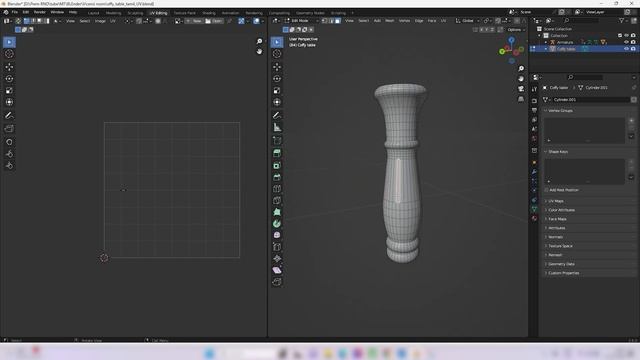Select the Transform tool in the UV editor toolbar

tap(9, 102)
